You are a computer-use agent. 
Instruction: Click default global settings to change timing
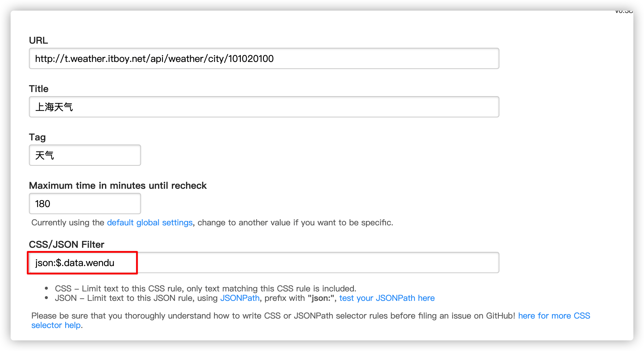149,223
